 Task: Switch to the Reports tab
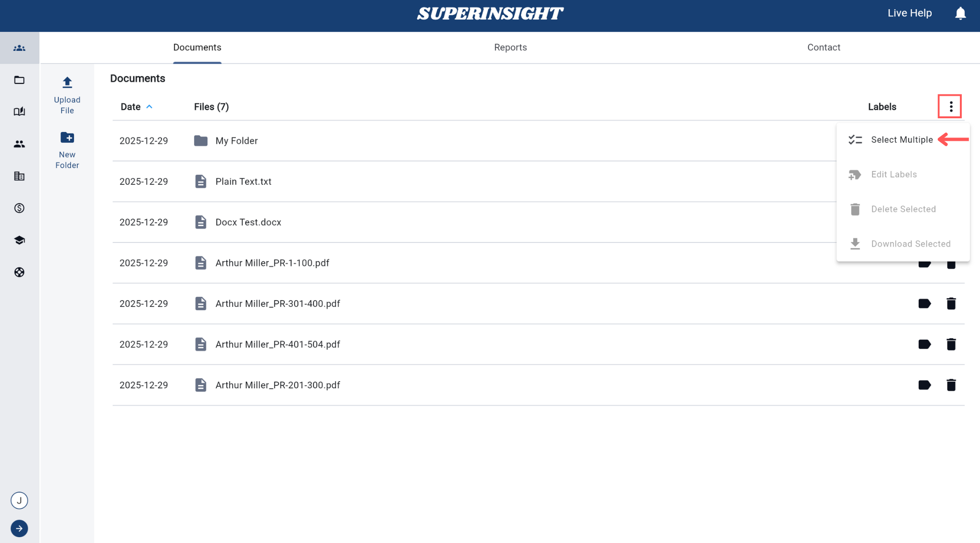coord(510,47)
